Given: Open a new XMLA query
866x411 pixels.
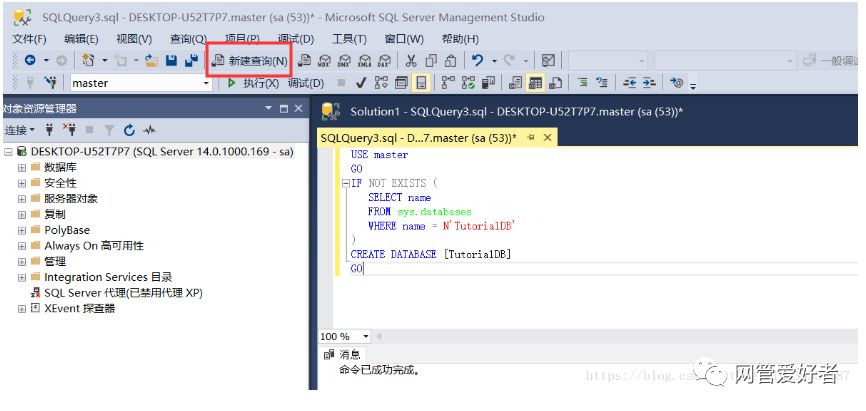Looking at the screenshot, I should 365,61.
